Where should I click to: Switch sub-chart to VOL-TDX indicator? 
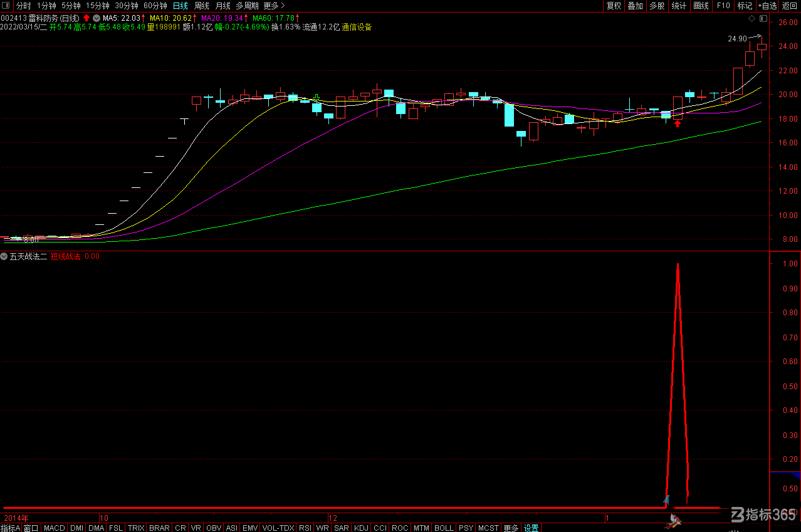coord(278,528)
